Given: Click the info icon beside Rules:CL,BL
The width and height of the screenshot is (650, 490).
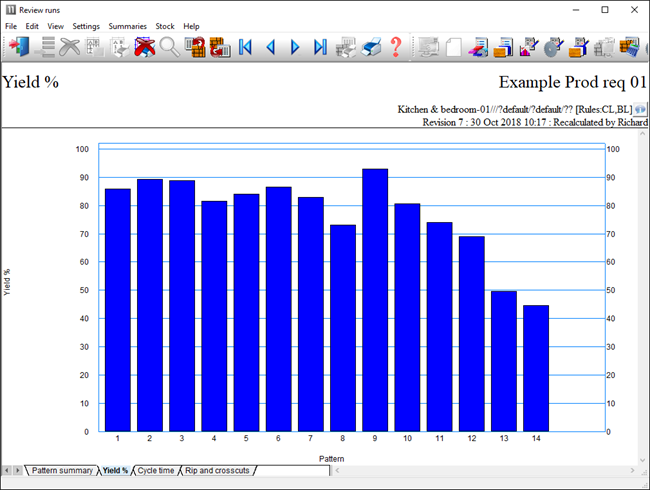Looking at the screenshot, I should pyautogui.click(x=640, y=109).
